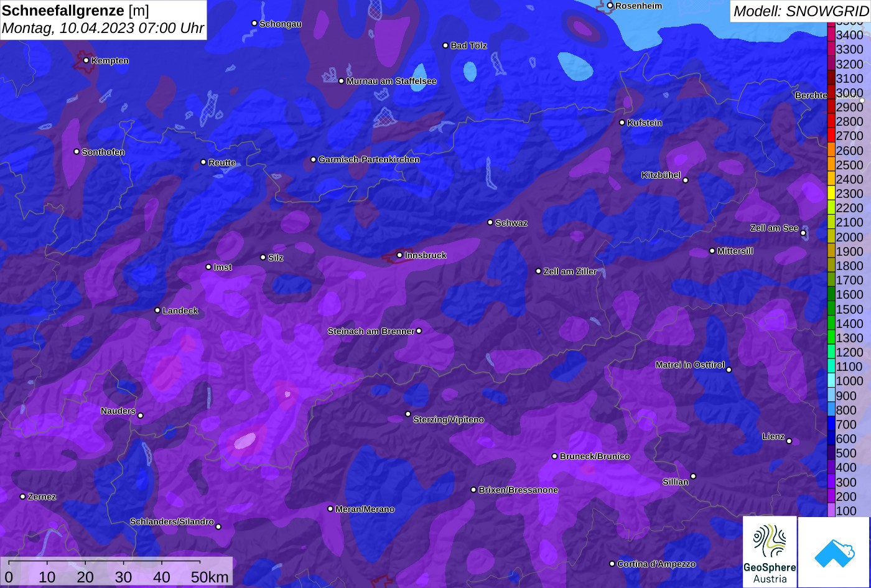This screenshot has height=588, width=871.
Task: Click the Brixen/Bressanone label
Action: tap(518, 490)
